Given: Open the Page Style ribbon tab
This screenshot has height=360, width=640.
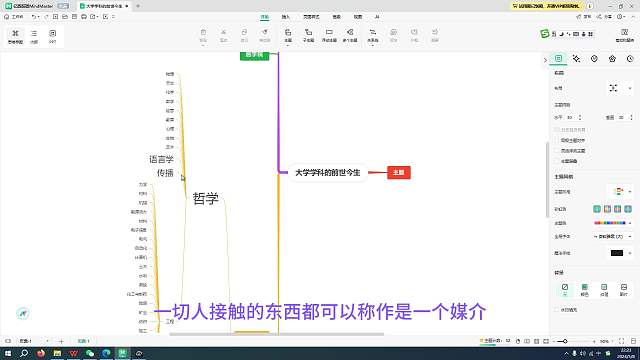Looking at the screenshot, I should pyautogui.click(x=311, y=17).
